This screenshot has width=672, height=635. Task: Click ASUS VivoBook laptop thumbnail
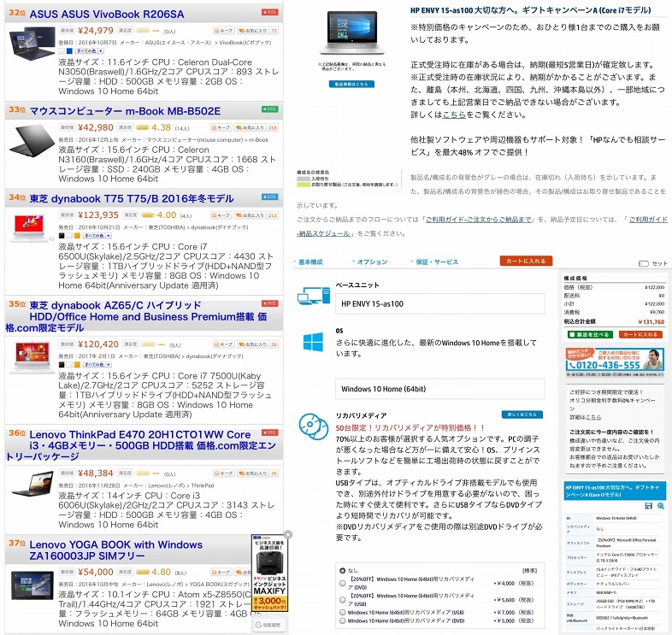(x=32, y=44)
